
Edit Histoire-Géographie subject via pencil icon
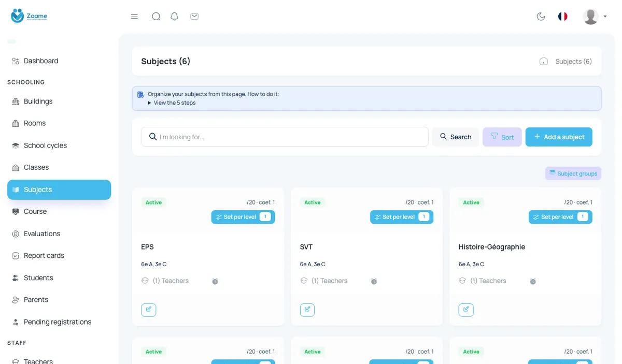466,310
